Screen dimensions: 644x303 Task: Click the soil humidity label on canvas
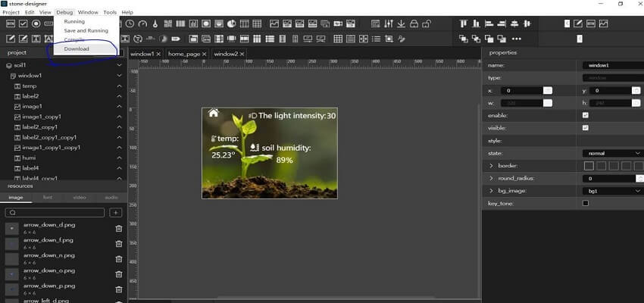point(286,148)
